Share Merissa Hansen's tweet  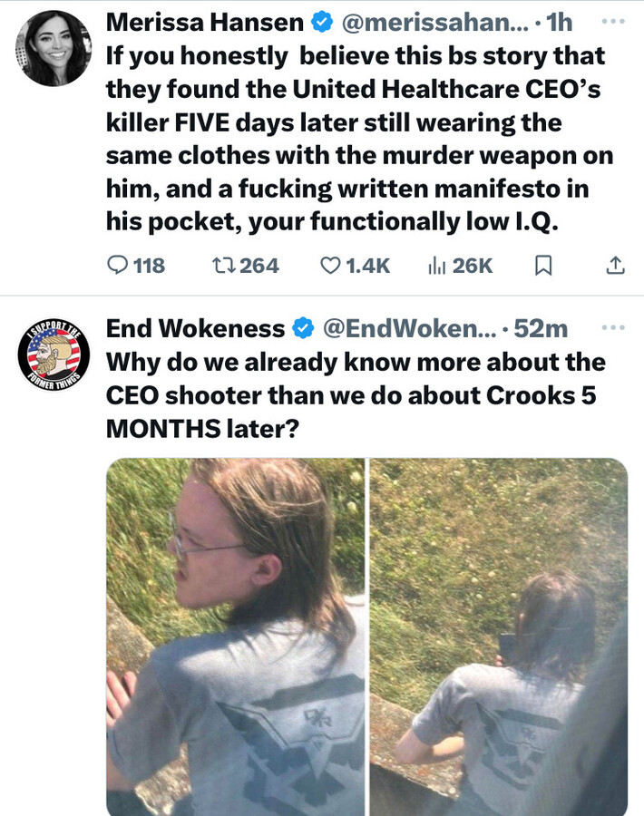click(615, 266)
